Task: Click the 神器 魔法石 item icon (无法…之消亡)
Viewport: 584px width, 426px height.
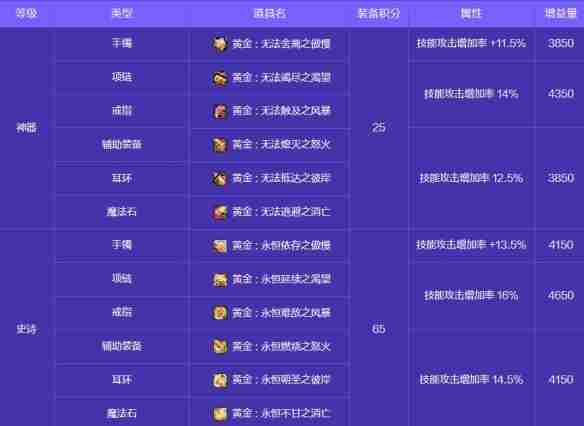Action: pos(220,212)
